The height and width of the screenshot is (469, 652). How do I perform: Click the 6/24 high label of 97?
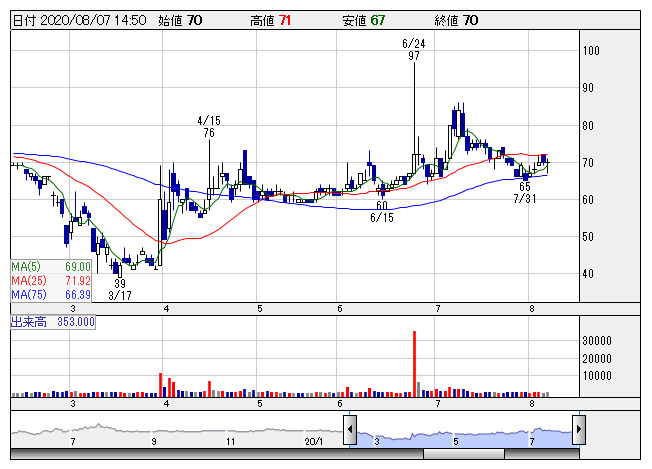tap(413, 50)
